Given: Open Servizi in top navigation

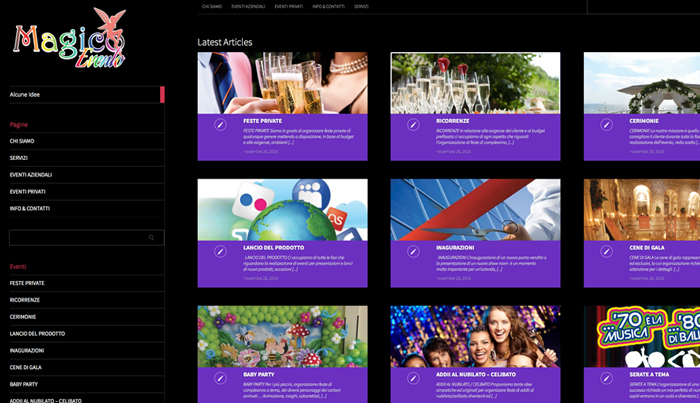Looking at the screenshot, I should click(x=361, y=7).
